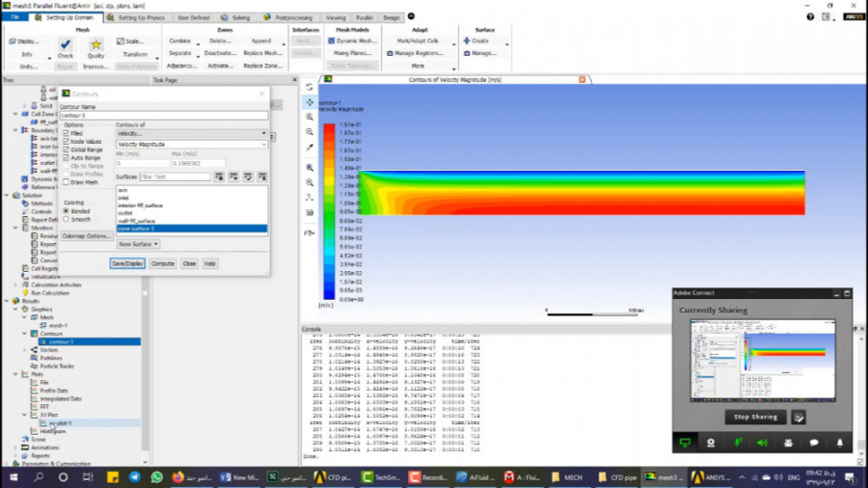Select the Banded coloring radio button
The height and width of the screenshot is (488, 868).
coord(66,211)
